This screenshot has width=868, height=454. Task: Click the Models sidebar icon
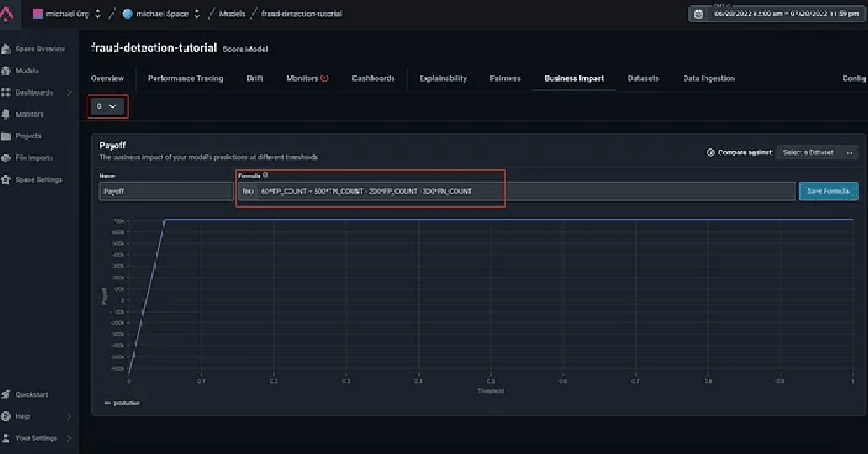(x=7, y=71)
